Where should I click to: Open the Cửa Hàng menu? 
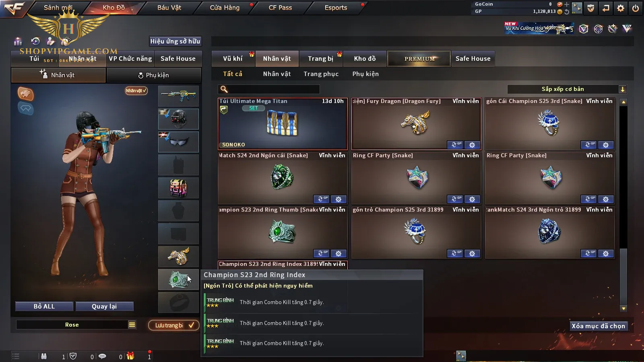point(225,8)
